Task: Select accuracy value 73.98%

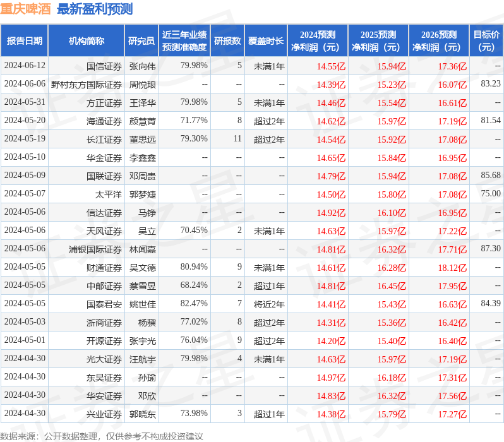Action: click(x=194, y=414)
